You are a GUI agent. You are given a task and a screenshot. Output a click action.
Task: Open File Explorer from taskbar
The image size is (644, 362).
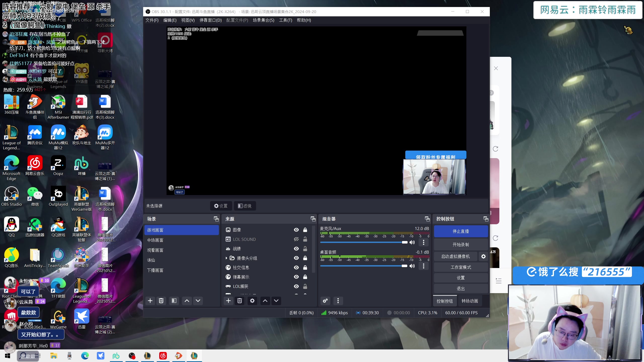(x=54, y=356)
